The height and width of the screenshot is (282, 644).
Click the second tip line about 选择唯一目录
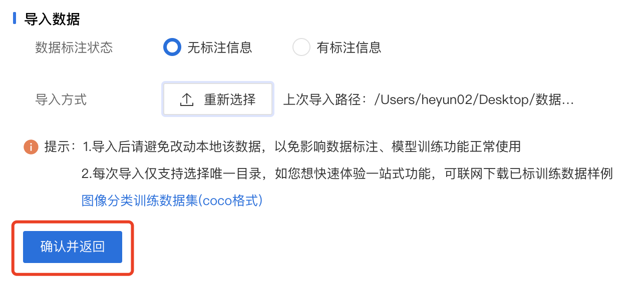pos(348,174)
